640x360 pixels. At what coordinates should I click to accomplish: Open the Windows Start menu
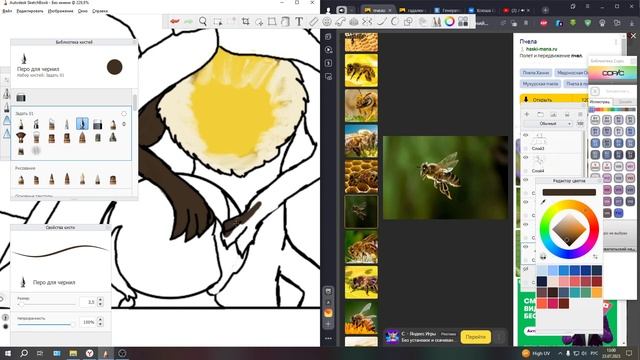(7, 353)
